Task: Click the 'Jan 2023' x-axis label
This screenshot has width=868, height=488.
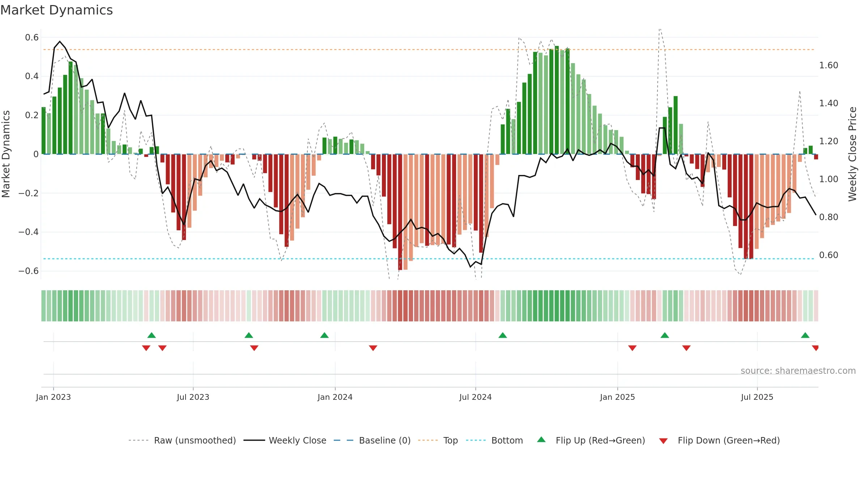Action: 54,397
